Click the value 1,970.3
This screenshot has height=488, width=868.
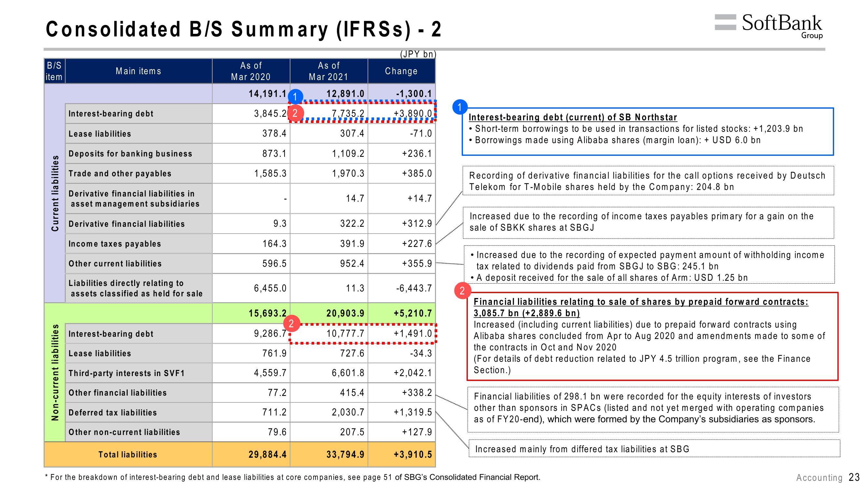(x=348, y=173)
